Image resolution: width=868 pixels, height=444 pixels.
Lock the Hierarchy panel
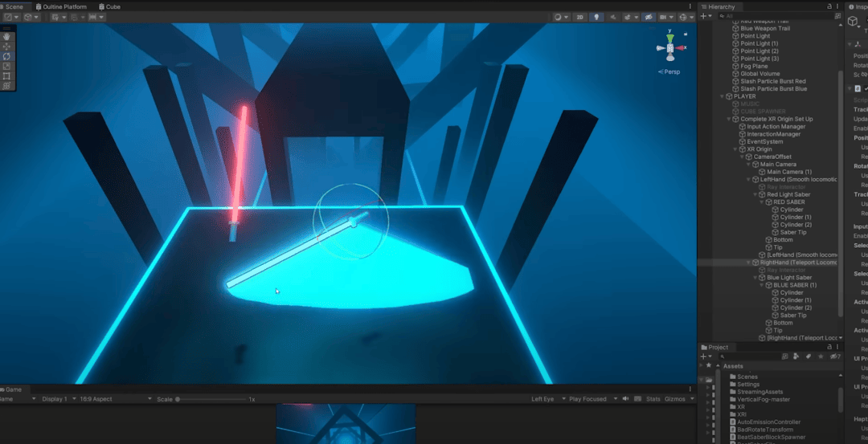pyautogui.click(x=829, y=6)
